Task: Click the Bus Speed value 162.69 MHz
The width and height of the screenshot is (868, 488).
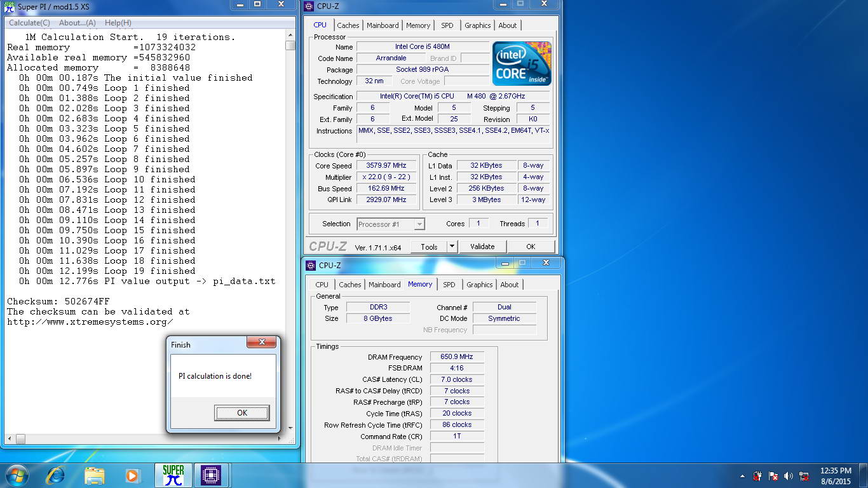Action: point(386,189)
